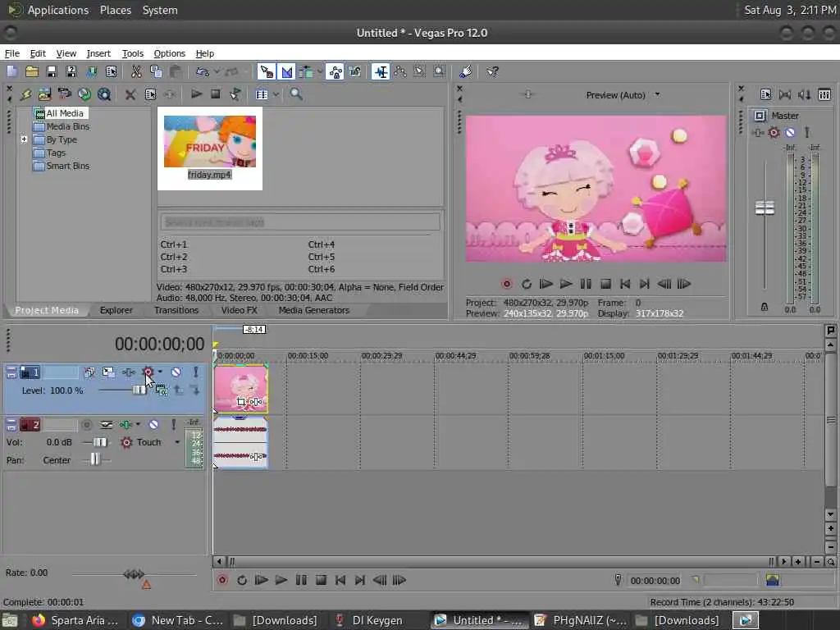Click the Open folder icon in toolbar
The image size is (840, 630).
32,71
